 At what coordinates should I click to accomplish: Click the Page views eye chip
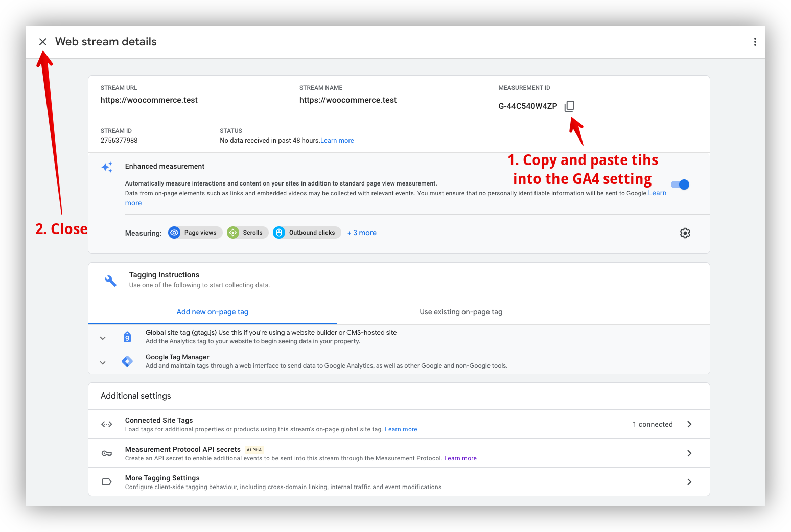click(195, 233)
